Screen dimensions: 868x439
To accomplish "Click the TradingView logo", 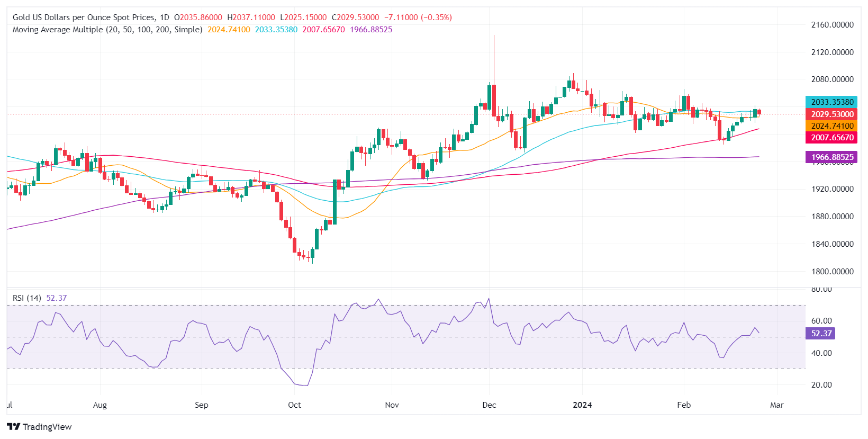I will pyautogui.click(x=39, y=427).
